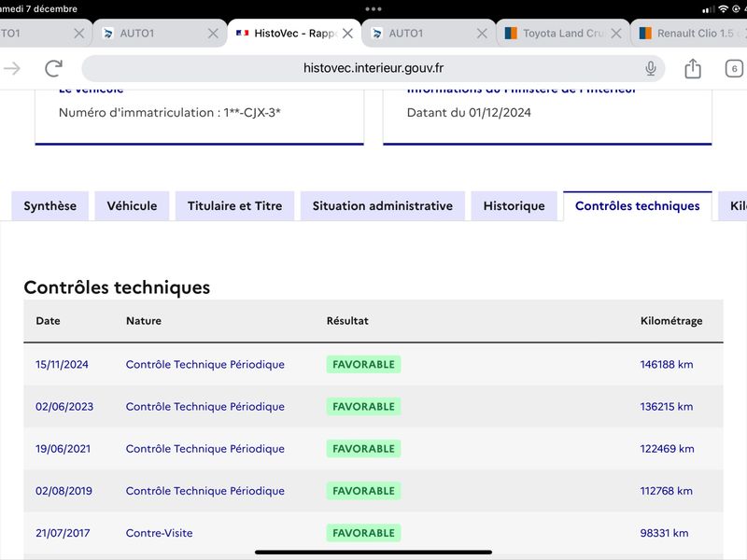Image resolution: width=747 pixels, height=560 pixels.
Task: Tap the forward navigation arrow
Action: click(x=12, y=68)
